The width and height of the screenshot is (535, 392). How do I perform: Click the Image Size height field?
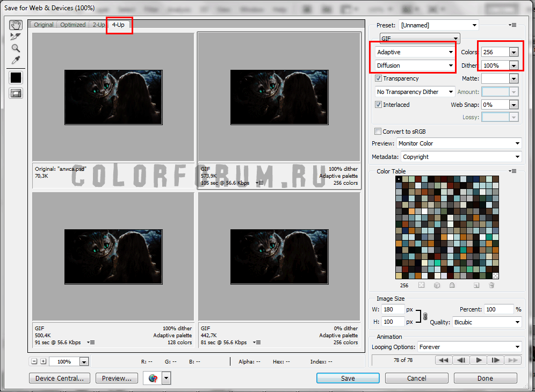point(393,322)
